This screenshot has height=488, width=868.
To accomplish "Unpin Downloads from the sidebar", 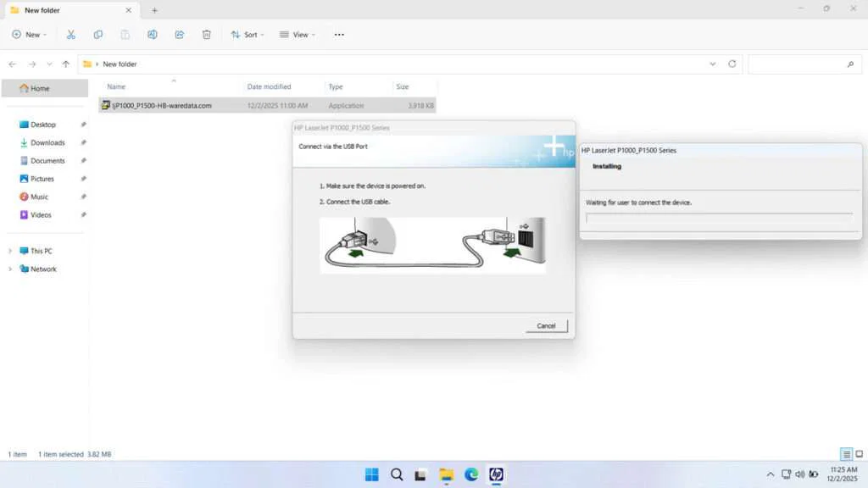I will click(x=83, y=142).
